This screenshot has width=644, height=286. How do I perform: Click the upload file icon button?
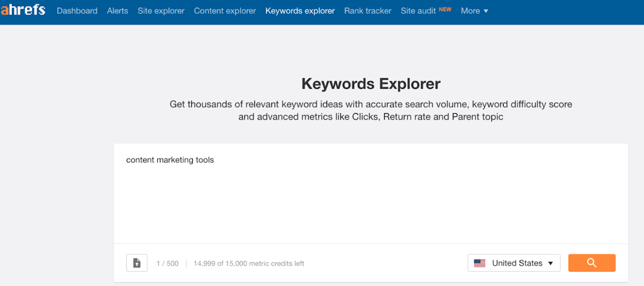point(137,263)
